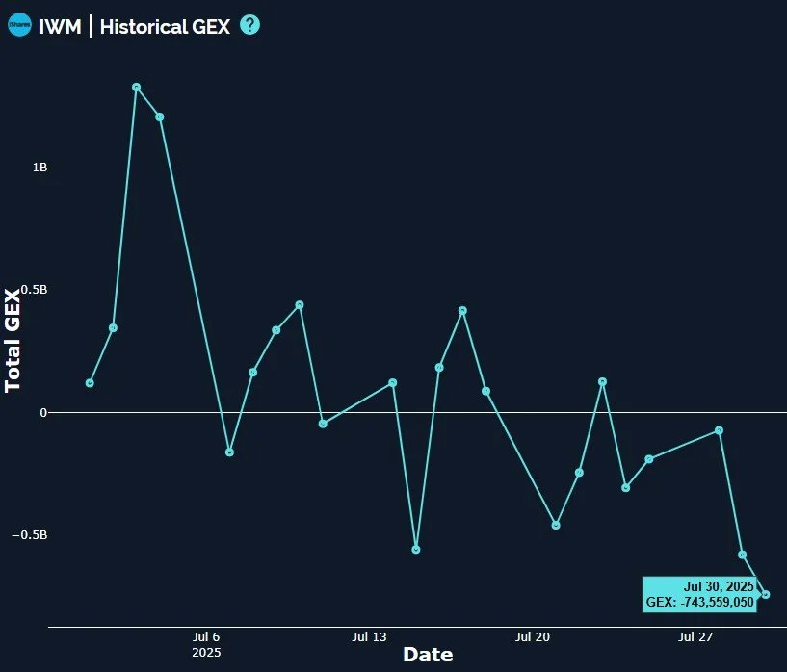Select the first data point on the line
The height and width of the screenshot is (672, 787).
[90, 383]
